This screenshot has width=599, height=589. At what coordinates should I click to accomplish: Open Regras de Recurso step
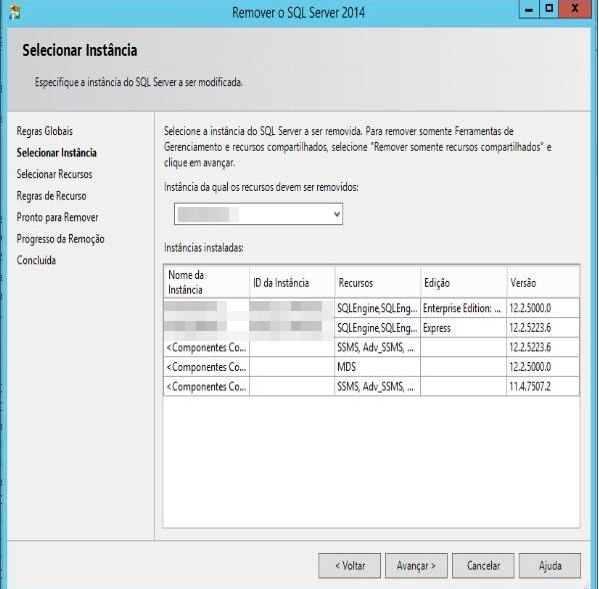[x=51, y=196]
